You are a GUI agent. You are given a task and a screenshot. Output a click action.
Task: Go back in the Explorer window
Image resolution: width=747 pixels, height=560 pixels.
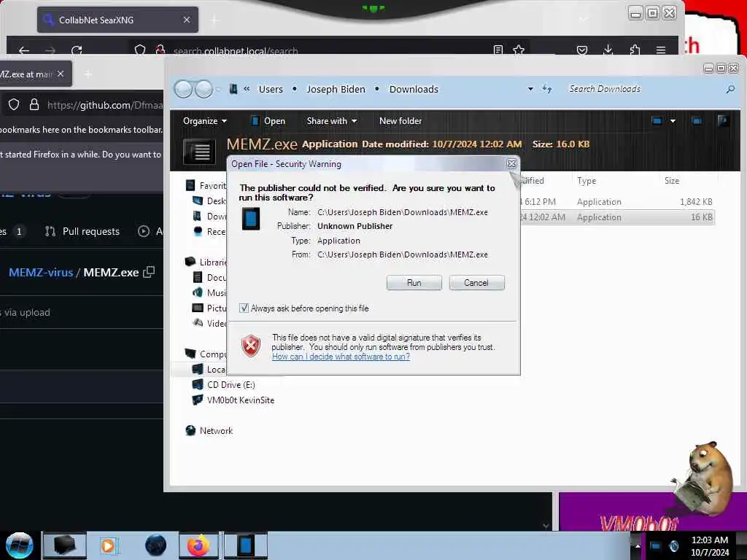click(183, 89)
